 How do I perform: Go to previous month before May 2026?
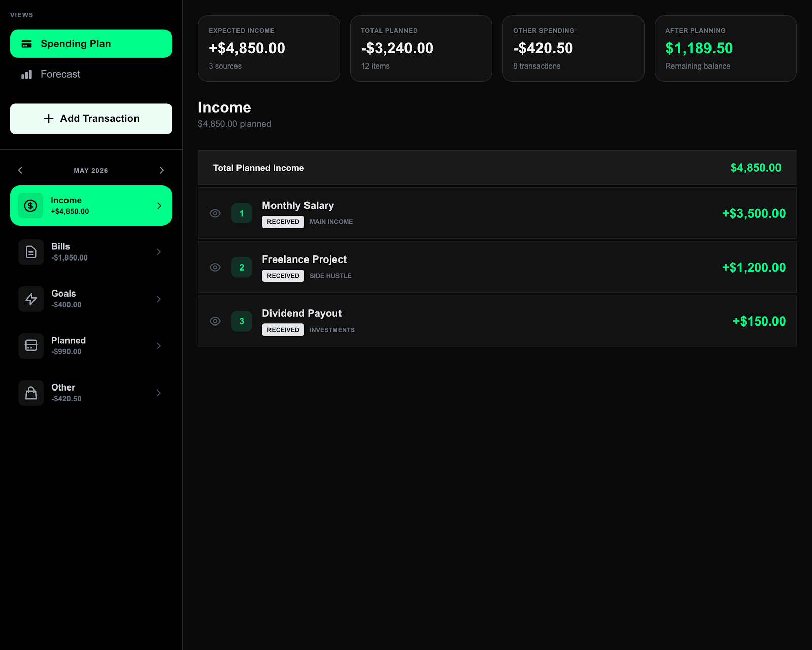click(x=20, y=170)
